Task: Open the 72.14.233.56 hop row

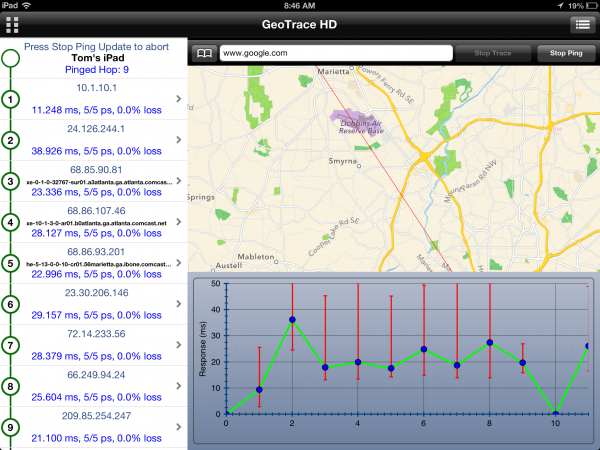Action: point(95,346)
